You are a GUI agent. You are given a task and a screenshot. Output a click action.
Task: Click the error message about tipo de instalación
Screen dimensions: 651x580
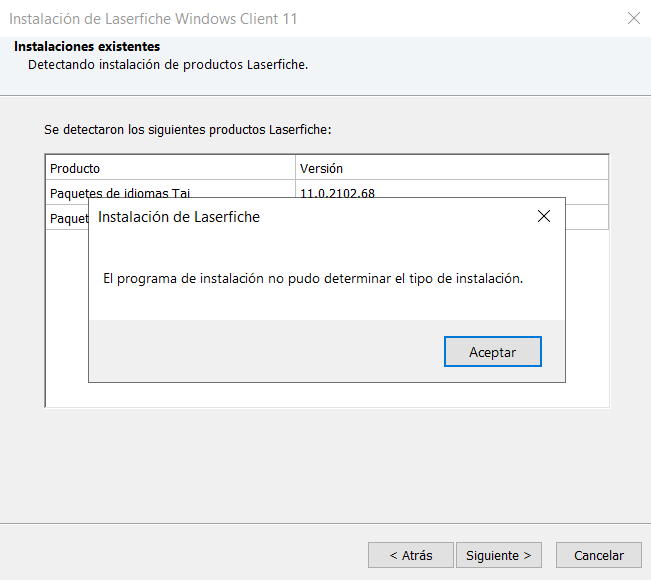click(313, 278)
